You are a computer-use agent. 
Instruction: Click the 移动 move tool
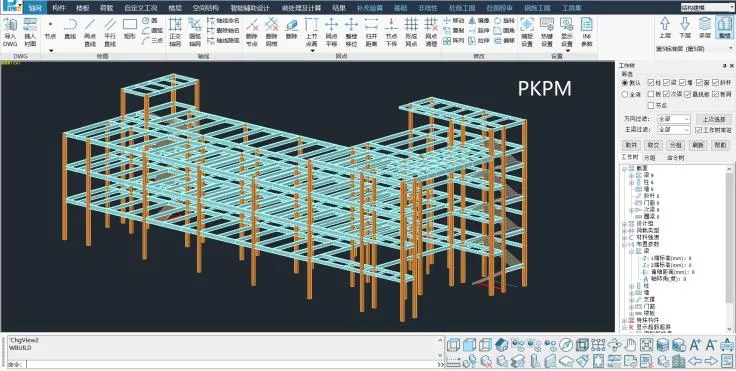[454, 21]
